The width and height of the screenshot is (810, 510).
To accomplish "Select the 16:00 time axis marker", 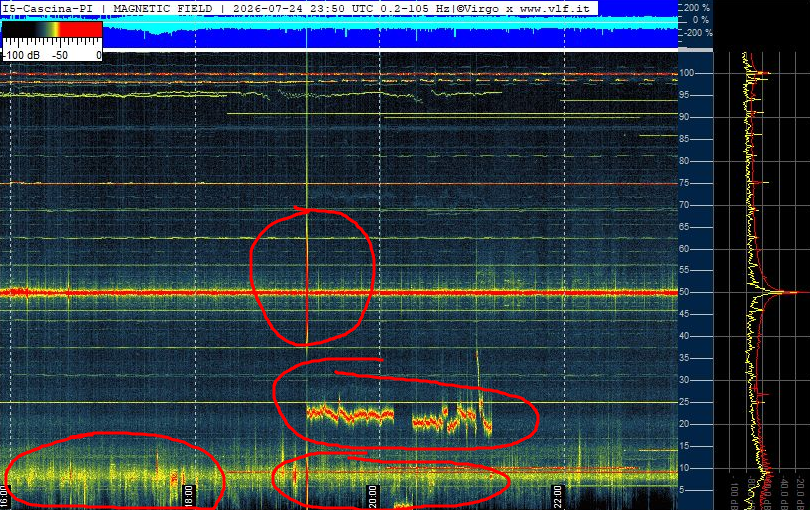I will tap(4, 497).
